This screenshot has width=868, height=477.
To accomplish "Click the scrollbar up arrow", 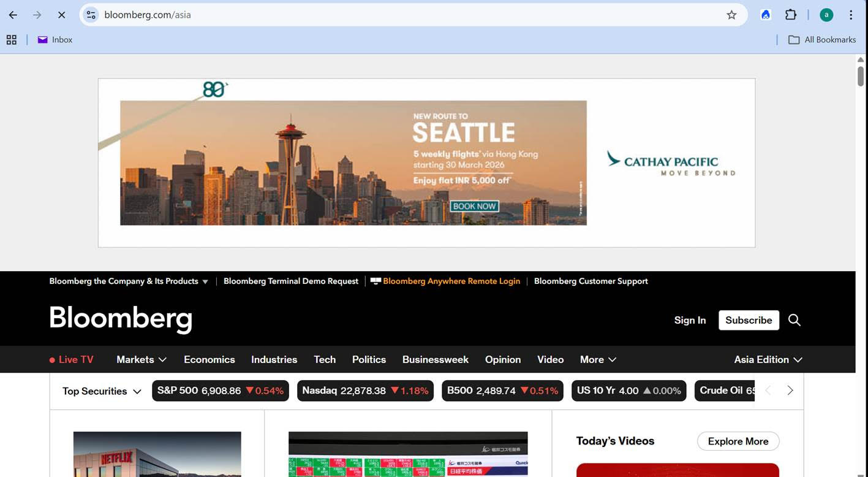I will (861, 59).
